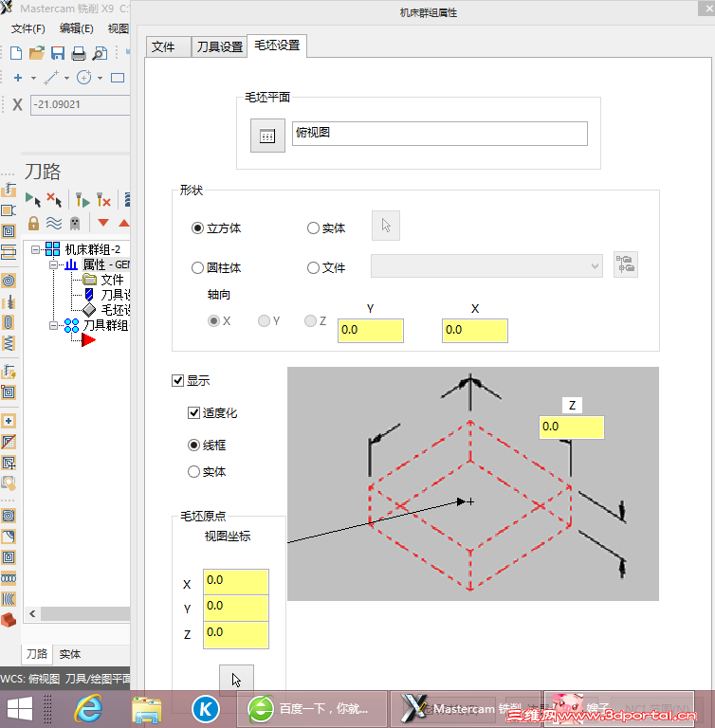
Task: Select 圆柱体 shape radio button
Action: pyautogui.click(x=197, y=268)
